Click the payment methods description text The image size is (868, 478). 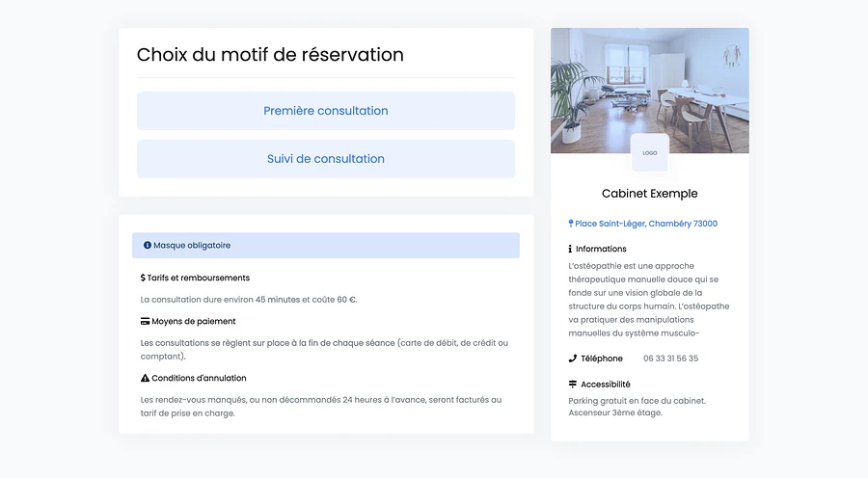(324, 350)
